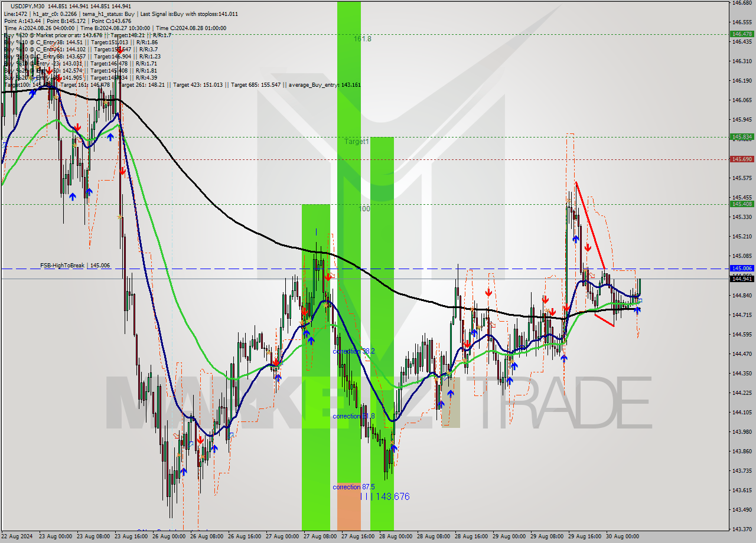Click the 146.310 price axis value
Viewport: 756px width, 543px height.
point(742,61)
